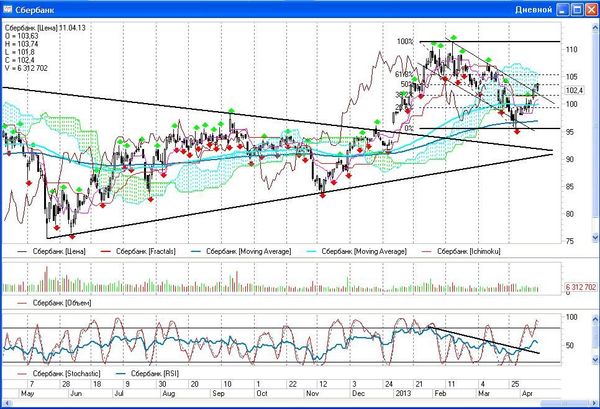The image size is (600, 409).
Task: Select the Сбербанк [Цена] legend entry
Action: click(59, 251)
